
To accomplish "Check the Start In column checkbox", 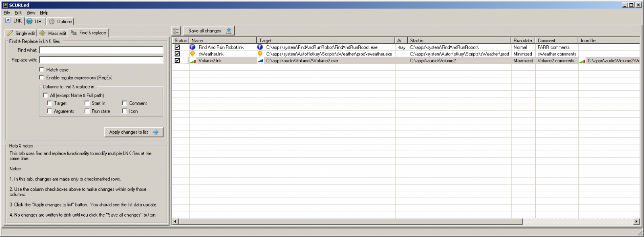I will point(87,103).
